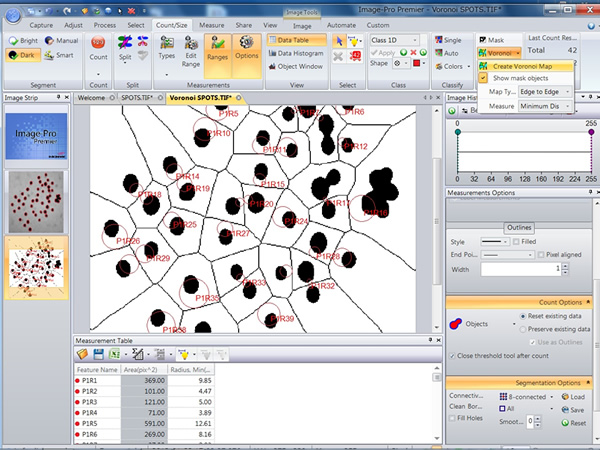Toggle Show mask objects option
Screen dimensions: 600x450
coord(525,78)
